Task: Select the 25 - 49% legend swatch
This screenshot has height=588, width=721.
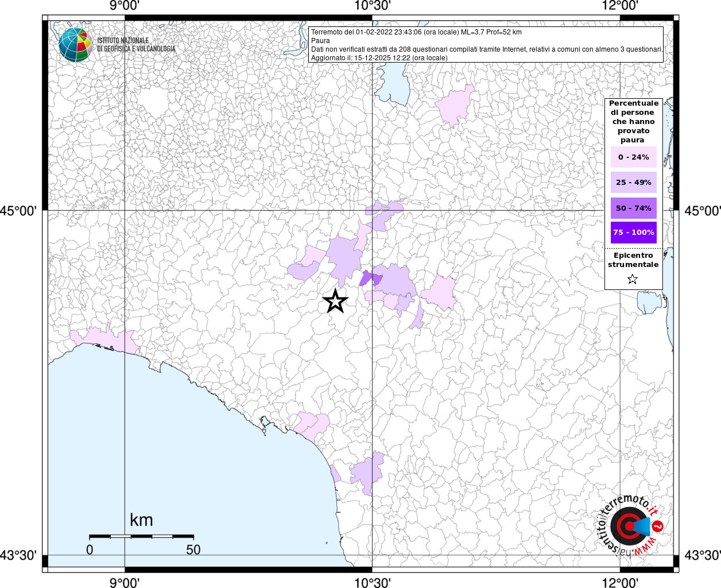Action: pos(633,183)
